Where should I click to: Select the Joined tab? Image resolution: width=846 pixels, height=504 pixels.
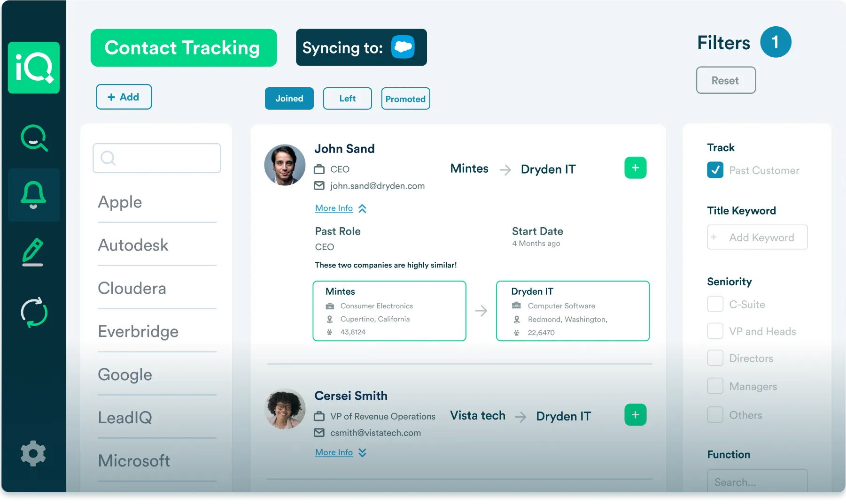click(x=289, y=99)
